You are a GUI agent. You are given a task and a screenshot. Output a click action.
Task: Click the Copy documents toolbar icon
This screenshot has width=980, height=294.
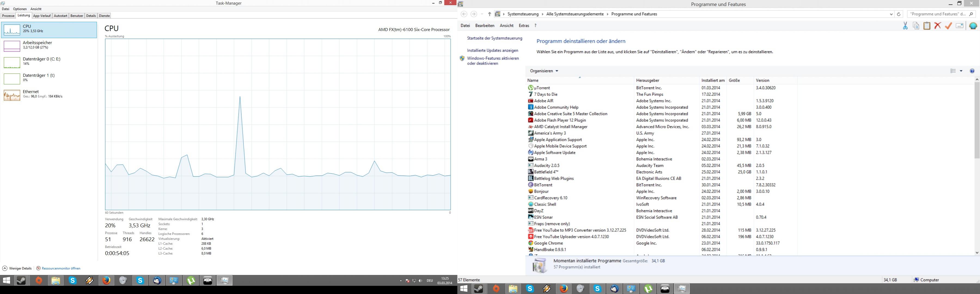click(x=916, y=26)
